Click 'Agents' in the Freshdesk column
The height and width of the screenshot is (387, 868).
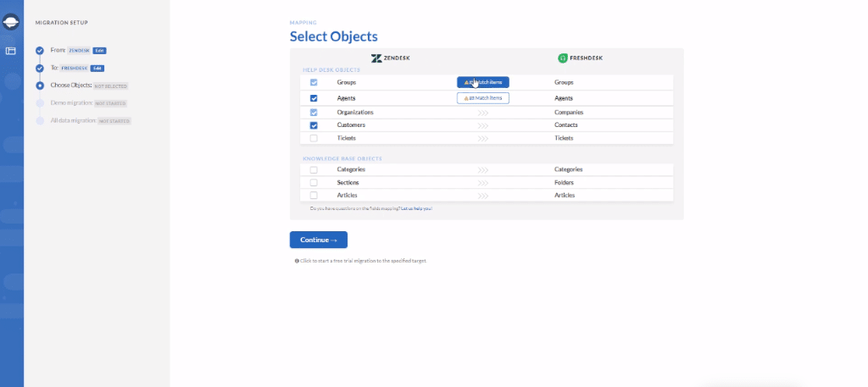click(x=564, y=98)
